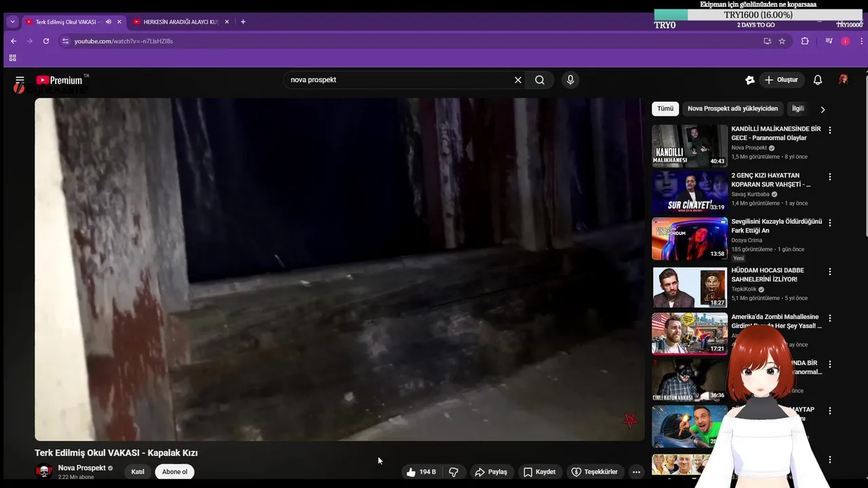Open the 13:58 Dosya Crima thumbnail

point(690,239)
